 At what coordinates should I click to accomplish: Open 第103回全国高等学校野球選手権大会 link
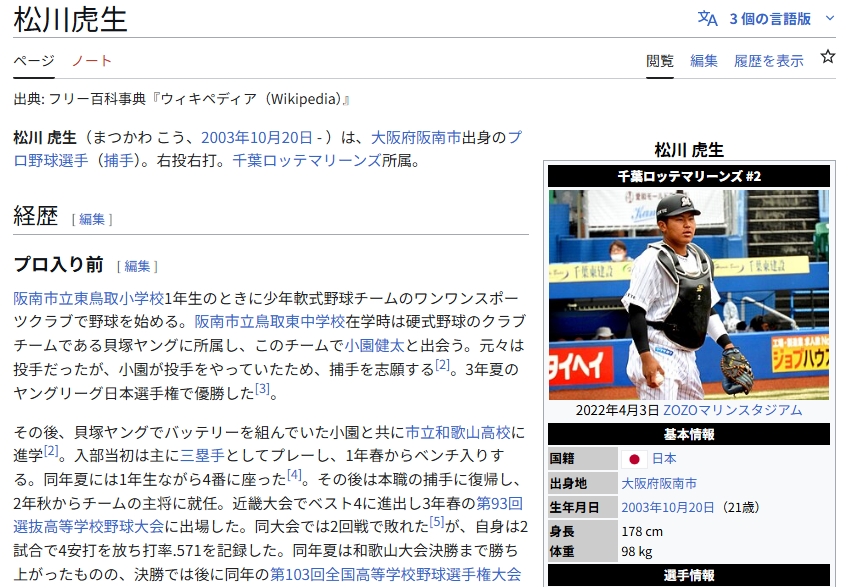pyautogui.click(x=395, y=574)
